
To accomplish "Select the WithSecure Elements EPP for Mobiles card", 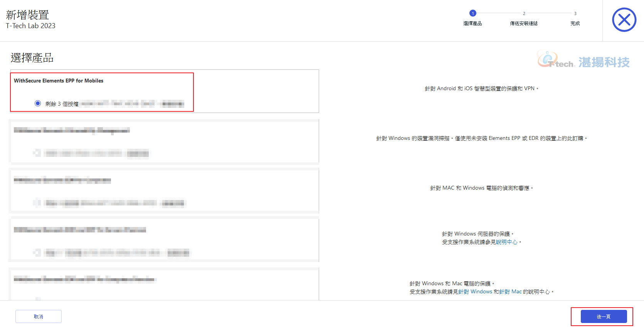I will [x=164, y=91].
